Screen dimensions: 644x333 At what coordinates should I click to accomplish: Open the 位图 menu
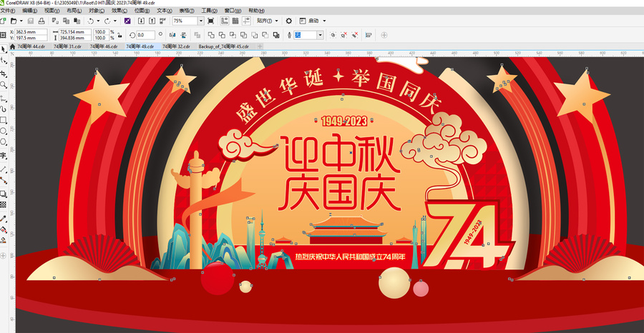click(x=142, y=10)
